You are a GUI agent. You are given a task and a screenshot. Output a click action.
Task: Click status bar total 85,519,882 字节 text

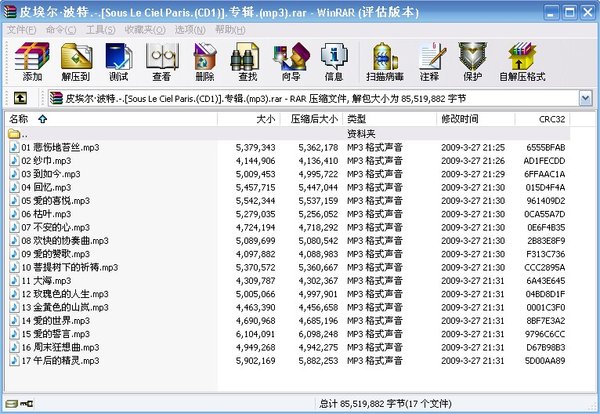(x=385, y=404)
